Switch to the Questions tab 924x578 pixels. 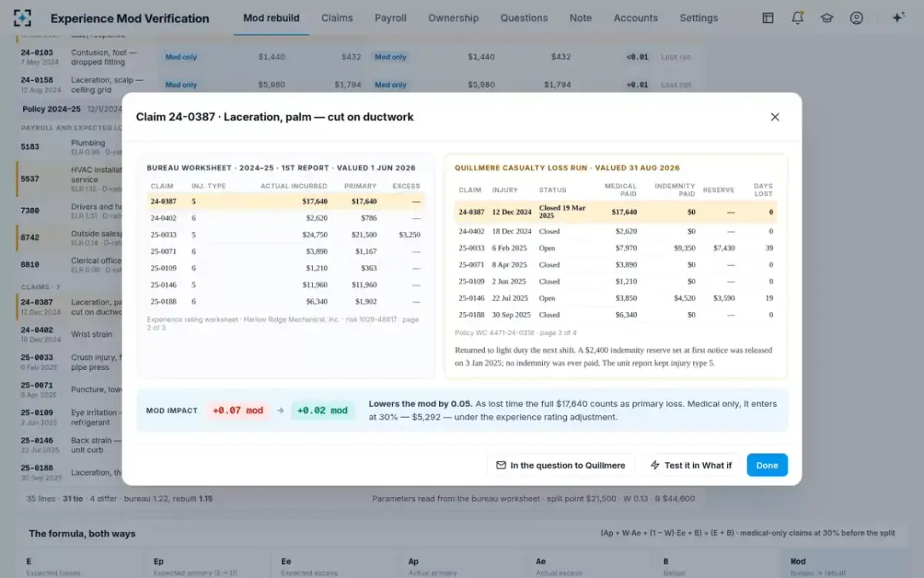[x=524, y=18]
